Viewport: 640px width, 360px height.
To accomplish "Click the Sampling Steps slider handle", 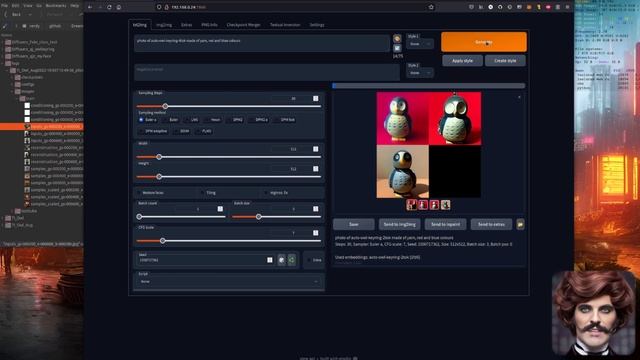I will coord(165,107).
